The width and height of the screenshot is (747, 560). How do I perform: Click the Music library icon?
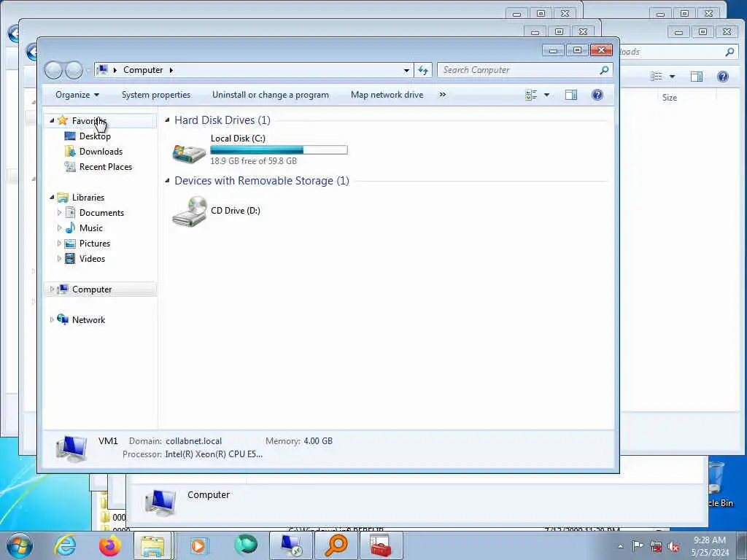coord(70,227)
